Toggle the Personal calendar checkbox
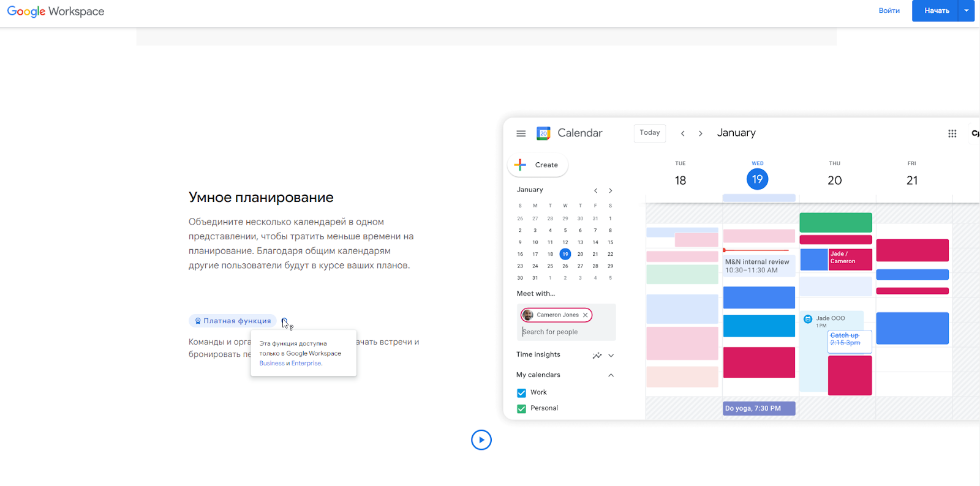The width and height of the screenshot is (980, 486). click(x=522, y=409)
